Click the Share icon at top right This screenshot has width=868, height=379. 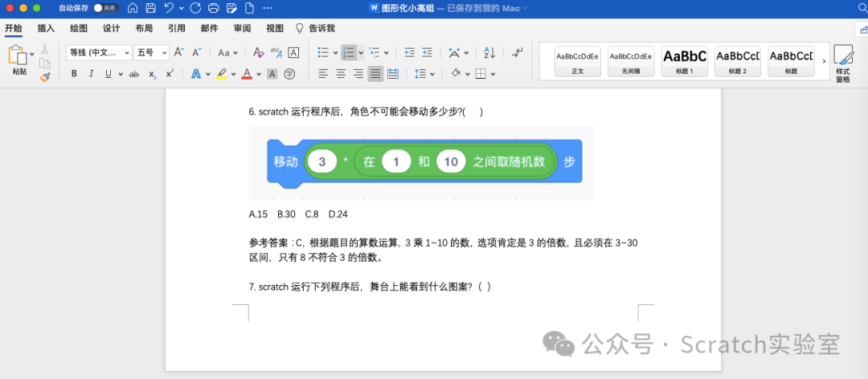864,29
